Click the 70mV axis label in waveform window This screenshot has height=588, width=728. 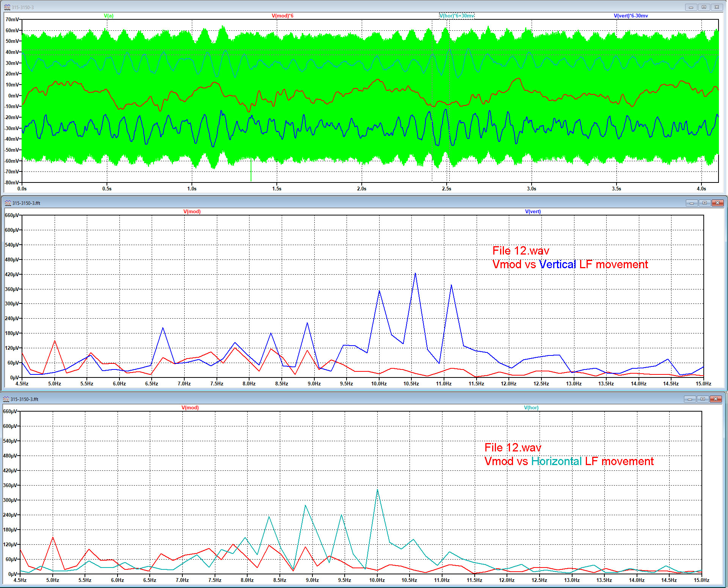tap(12, 19)
